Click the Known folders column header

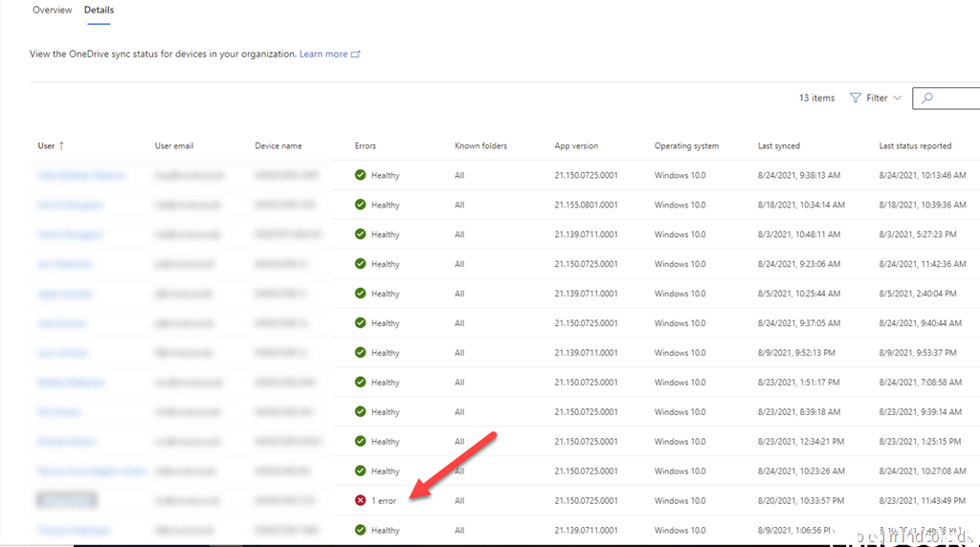(x=480, y=145)
